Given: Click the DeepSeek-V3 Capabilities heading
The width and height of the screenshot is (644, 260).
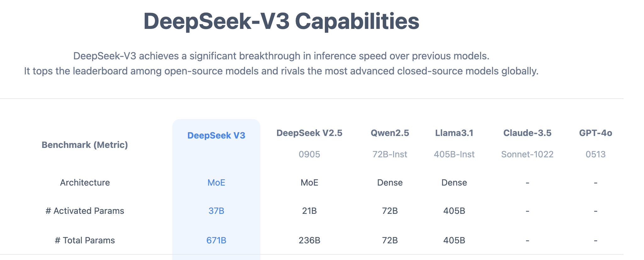Looking at the screenshot, I should point(281,21).
